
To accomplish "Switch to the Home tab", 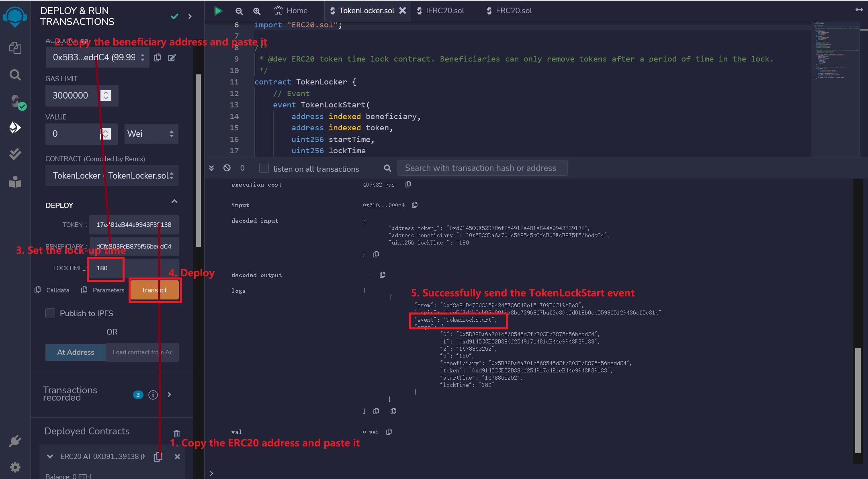I will click(291, 11).
